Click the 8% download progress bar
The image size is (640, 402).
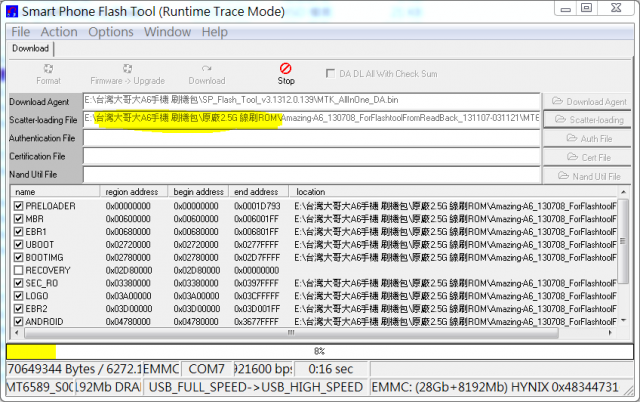320,351
